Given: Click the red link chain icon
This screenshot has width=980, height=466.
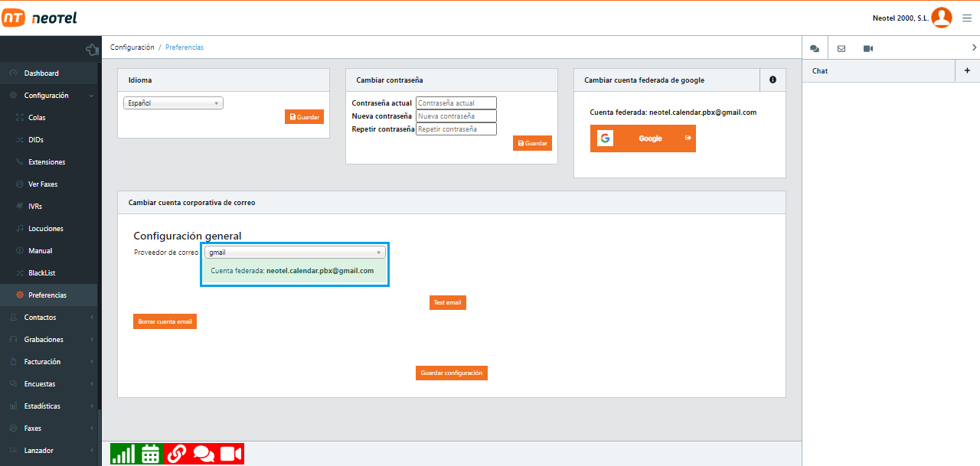Looking at the screenshot, I should [x=177, y=454].
